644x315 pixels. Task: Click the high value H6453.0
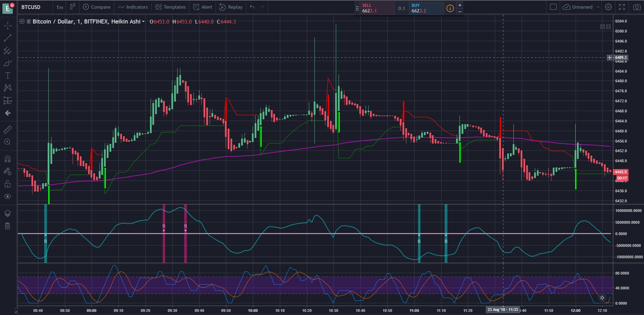pos(182,22)
